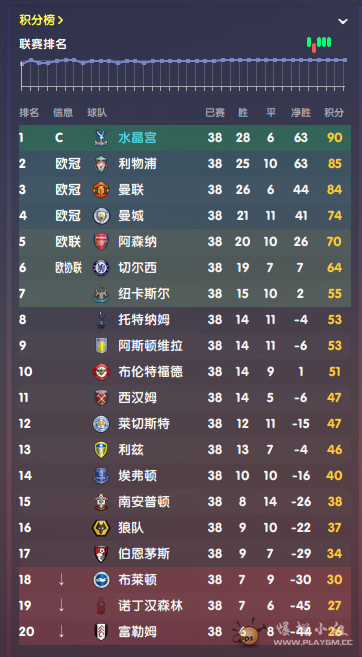362x657 pixels.
Task: Select the Manchester United crest icon
Action: click(x=101, y=190)
